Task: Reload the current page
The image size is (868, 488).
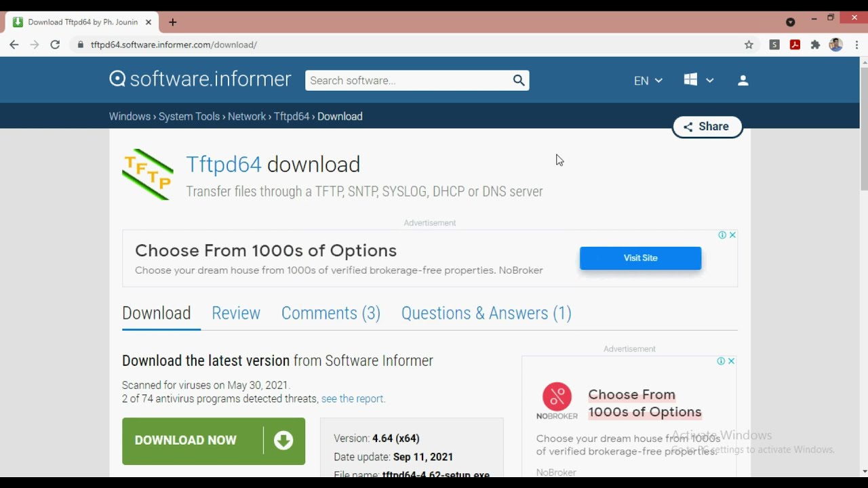Action: [55, 45]
